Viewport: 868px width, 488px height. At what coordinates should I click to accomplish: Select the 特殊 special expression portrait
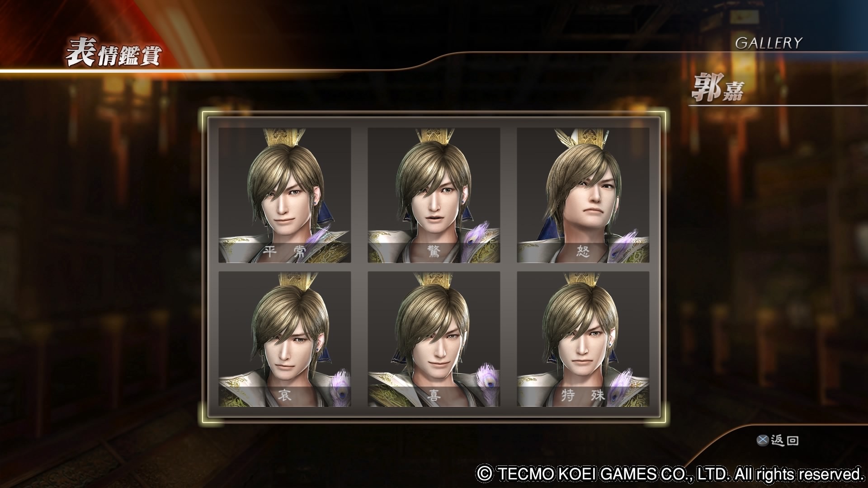click(x=583, y=339)
